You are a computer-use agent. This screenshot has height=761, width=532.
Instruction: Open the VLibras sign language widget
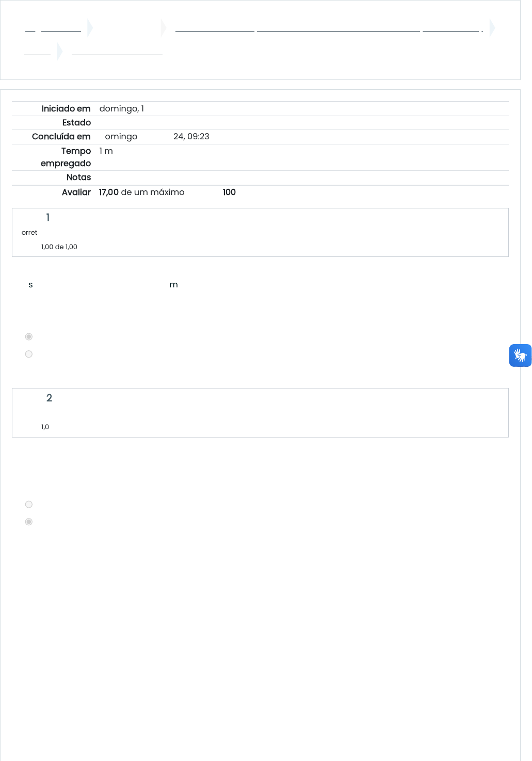pyautogui.click(x=520, y=355)
